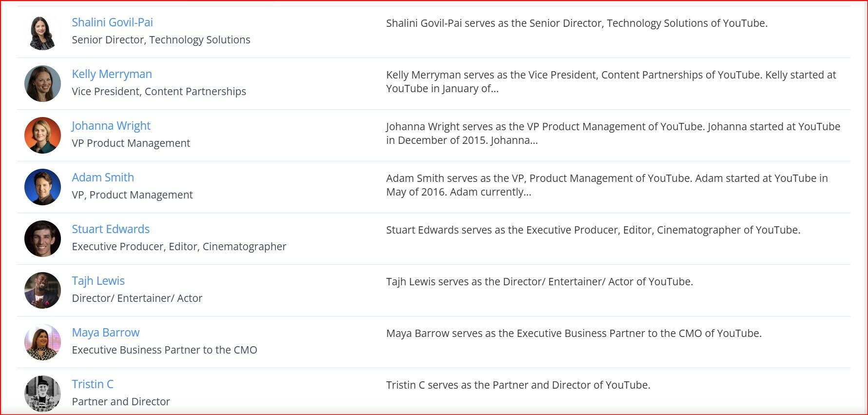Click Adam Smith's profile photo
This screenshot has height=415, width=868.
pos(42,187)
